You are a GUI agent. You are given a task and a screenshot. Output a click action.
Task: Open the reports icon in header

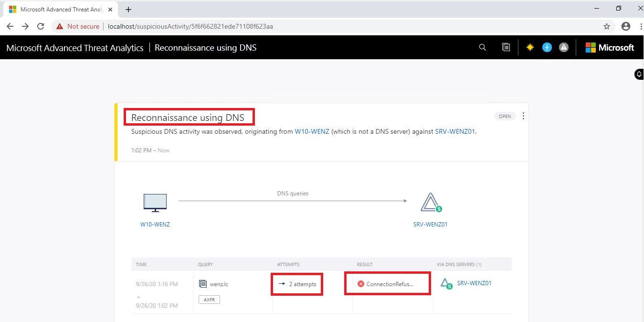tap(506, 47)
